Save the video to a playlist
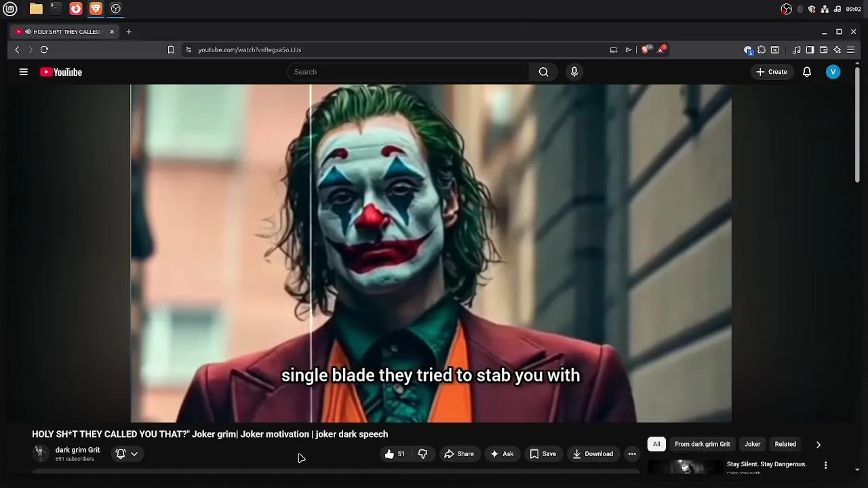868x488 pixels. click(543, 454)
